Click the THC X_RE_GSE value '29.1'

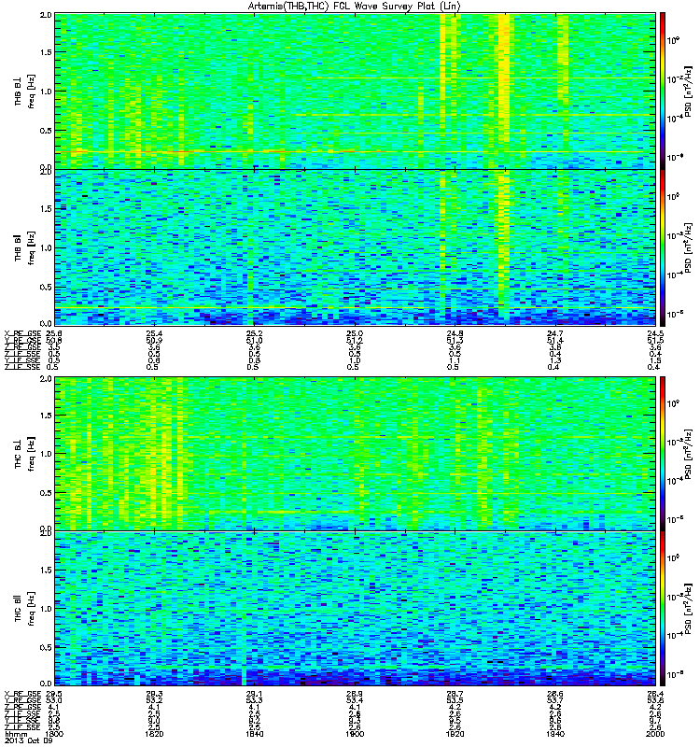(x=254, y=694)
